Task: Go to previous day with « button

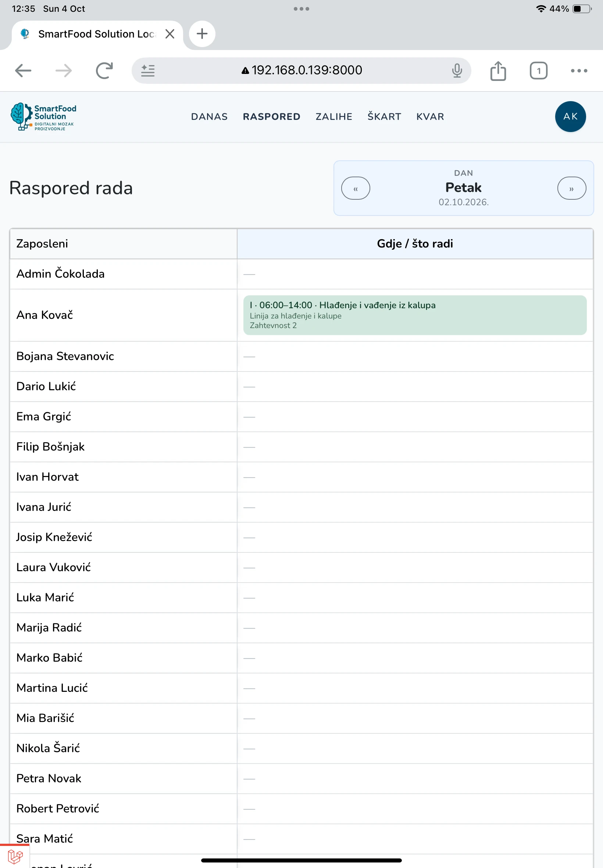Action: pyautogui.click(x=356, y=188)
